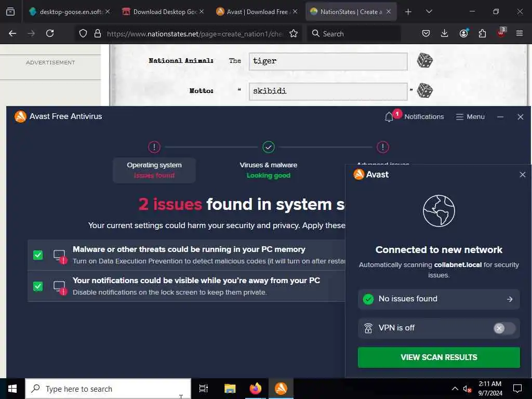Click the Operating system warning step icon

[154, 147]
